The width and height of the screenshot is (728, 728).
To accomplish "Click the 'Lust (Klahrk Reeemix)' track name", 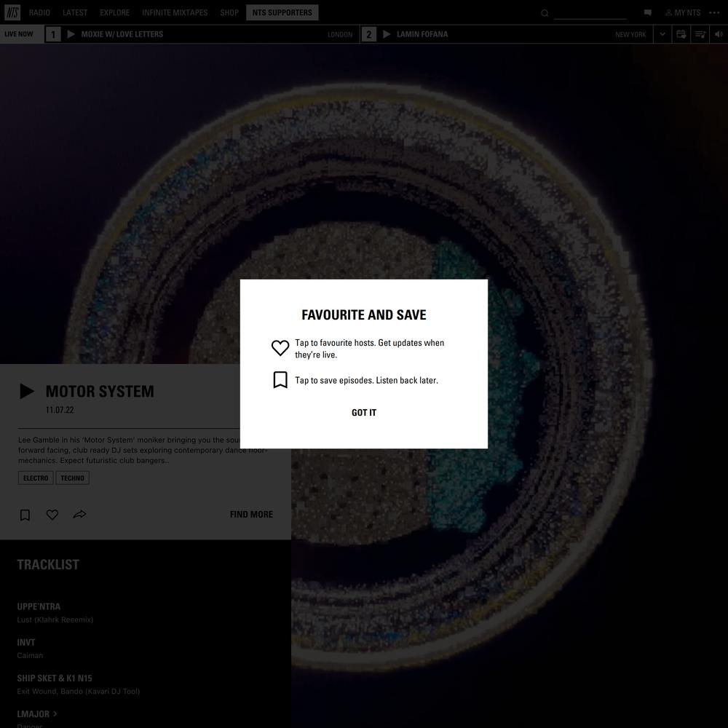I will [x=55, y=620].
